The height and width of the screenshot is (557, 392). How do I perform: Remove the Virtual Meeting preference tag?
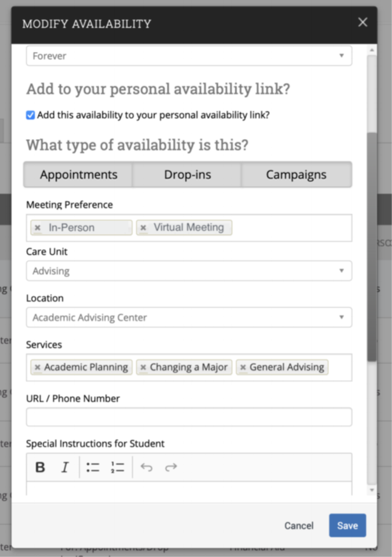[x=143, y=228]
